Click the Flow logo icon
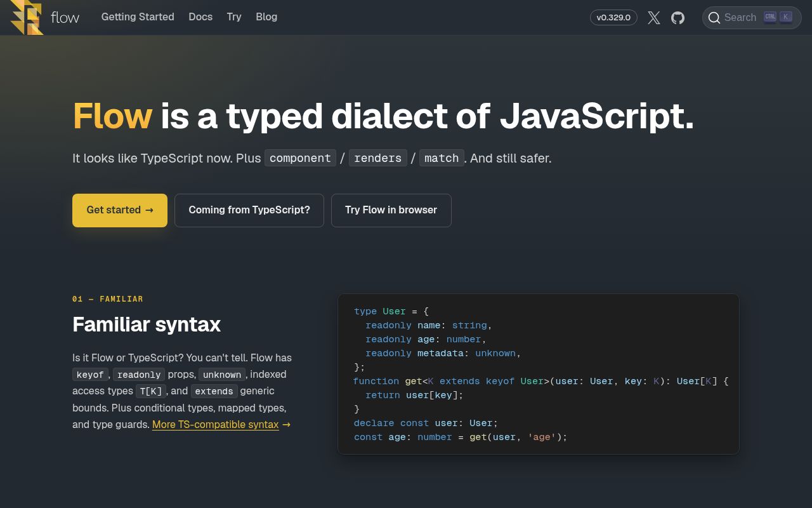 pos(27,17)
